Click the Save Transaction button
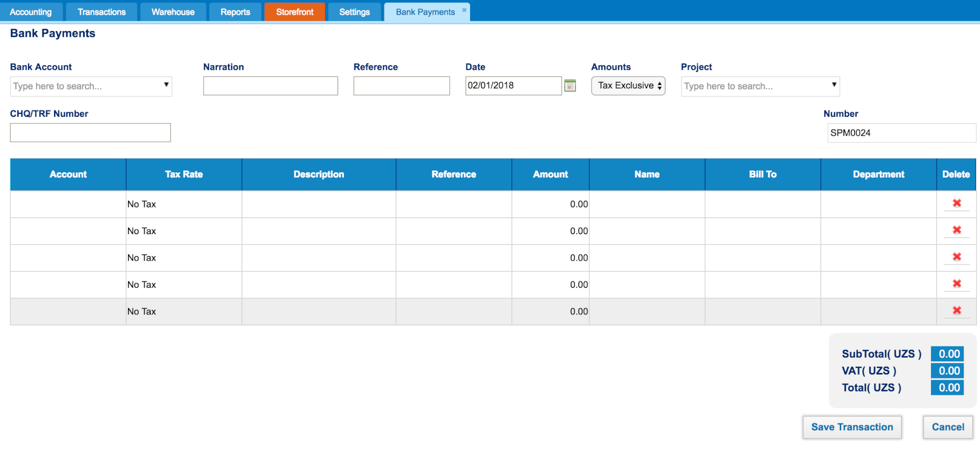The image size is (980, 450). 852,427
